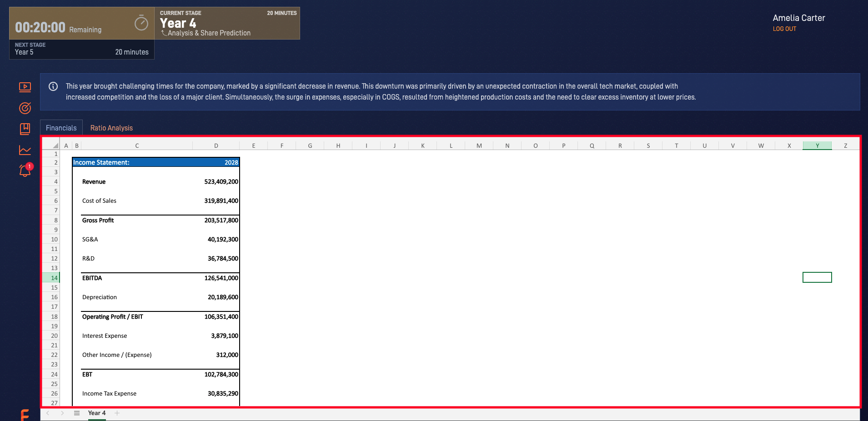
Task: Click the value 40,192,300
Action: (x=223, y=240)
